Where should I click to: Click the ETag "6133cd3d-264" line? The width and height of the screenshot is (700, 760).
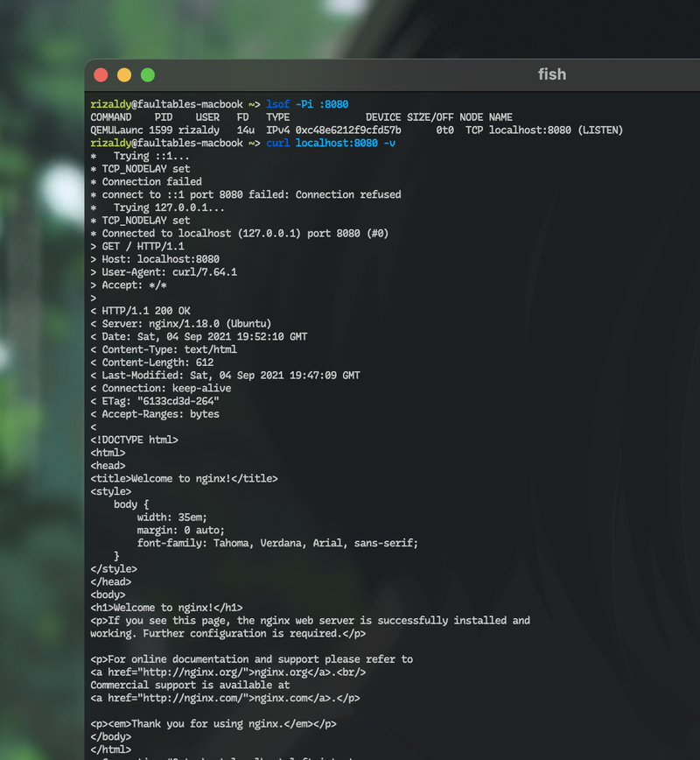[155, 401]
